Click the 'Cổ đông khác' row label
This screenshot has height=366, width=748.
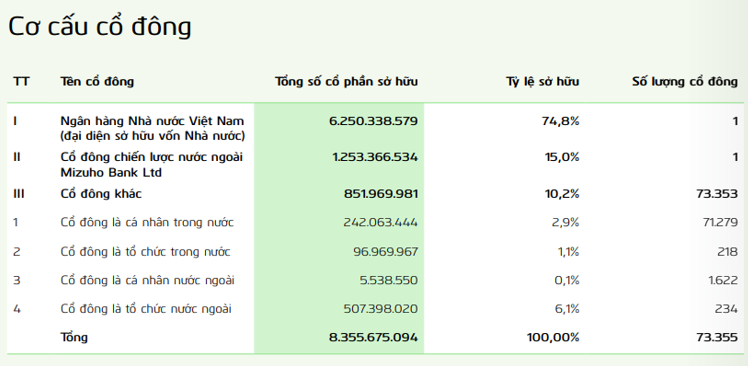(x=101, y=194)
